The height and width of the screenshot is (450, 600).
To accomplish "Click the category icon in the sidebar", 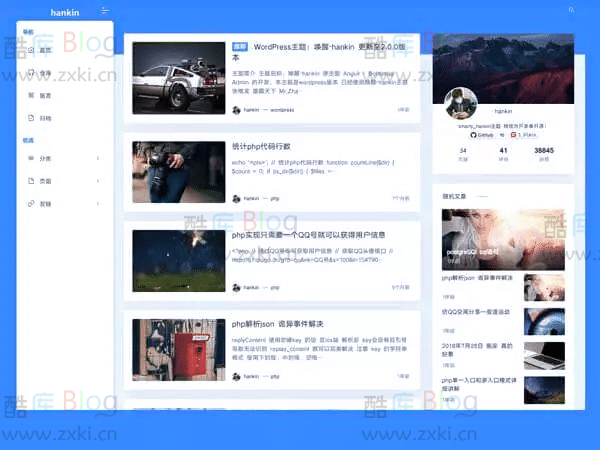I will [x=31, y=158].
